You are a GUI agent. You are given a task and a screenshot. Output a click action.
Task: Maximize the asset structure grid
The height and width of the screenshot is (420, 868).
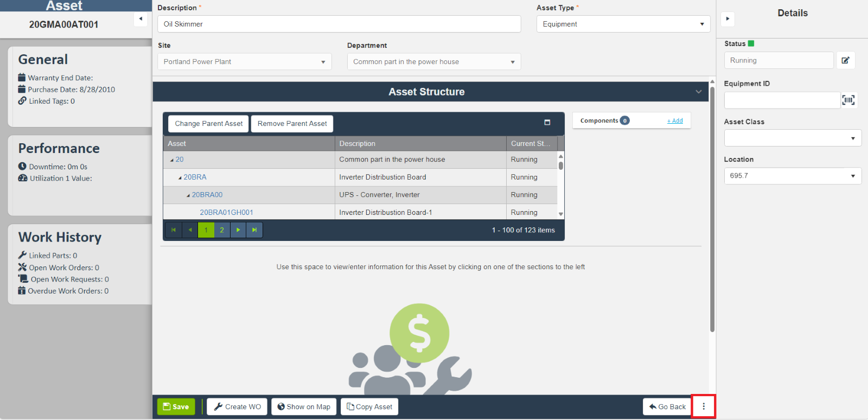coord(547,123)
